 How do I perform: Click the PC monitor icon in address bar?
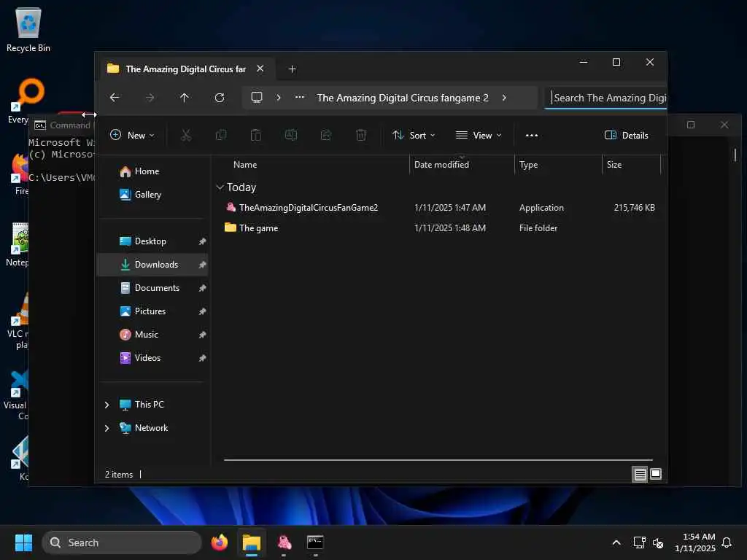click(257, 98)
